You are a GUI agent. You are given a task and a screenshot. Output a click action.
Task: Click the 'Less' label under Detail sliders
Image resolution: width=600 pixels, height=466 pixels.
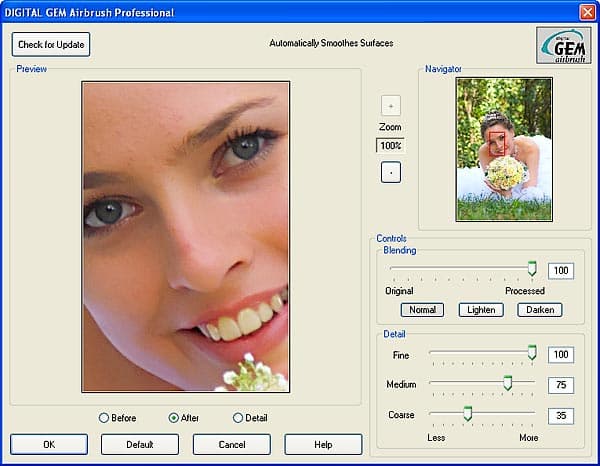tap(436, 438)
